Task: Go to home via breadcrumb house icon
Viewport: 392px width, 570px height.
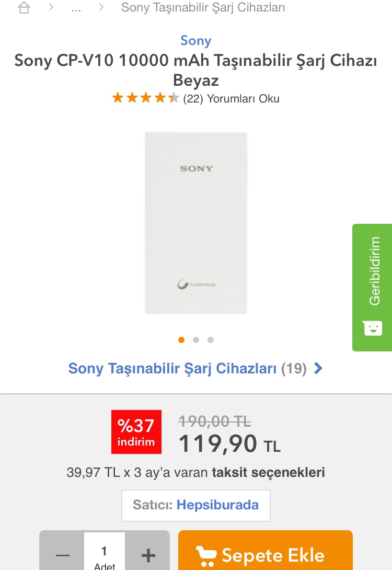Action: click(x=24, y=7)
